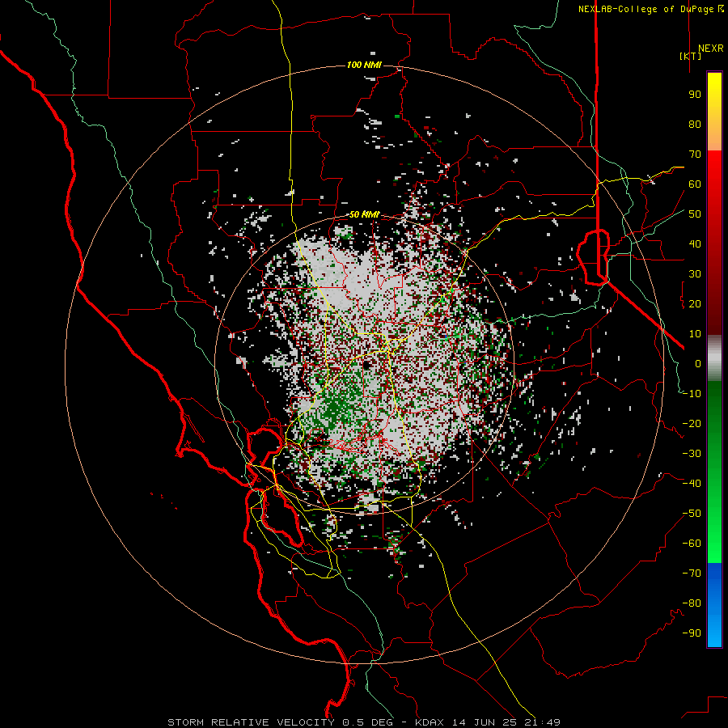Click the 100 NMI range ring label
728x728 pixels.
(x=364, y=65)
